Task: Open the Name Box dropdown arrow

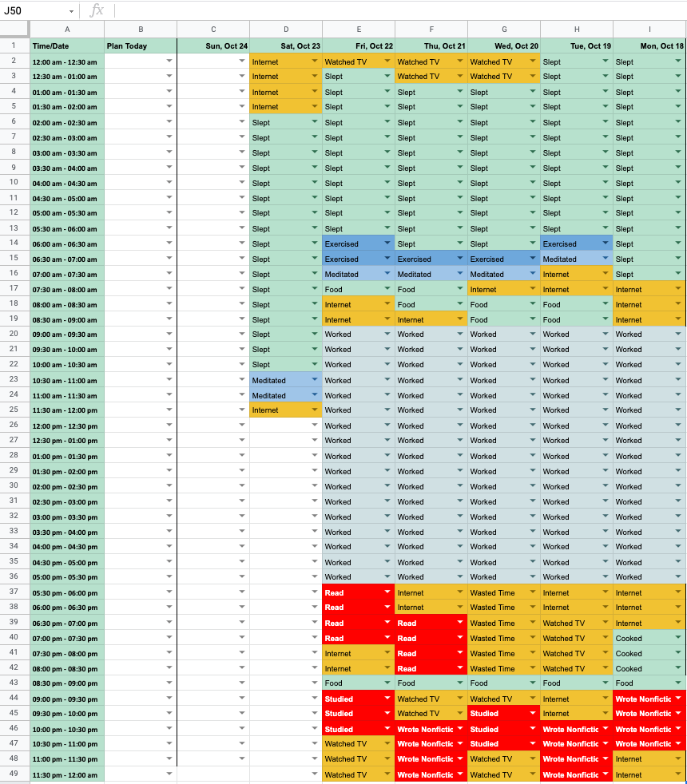Action: pyautogui.click(x=69, y=10)
